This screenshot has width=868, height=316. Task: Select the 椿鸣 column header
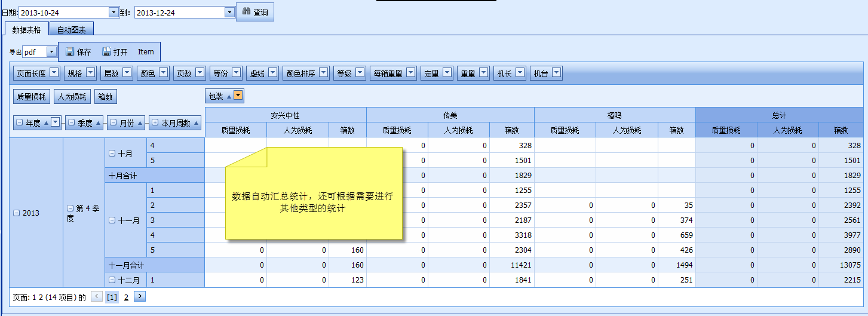[x=615, y=115]
